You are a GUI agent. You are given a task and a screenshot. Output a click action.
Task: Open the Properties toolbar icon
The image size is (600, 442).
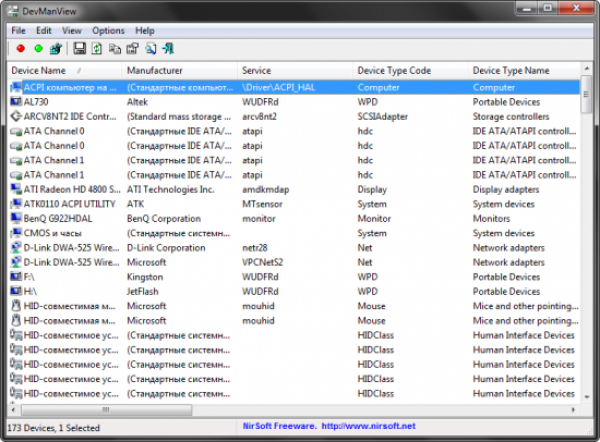(132, 48)
